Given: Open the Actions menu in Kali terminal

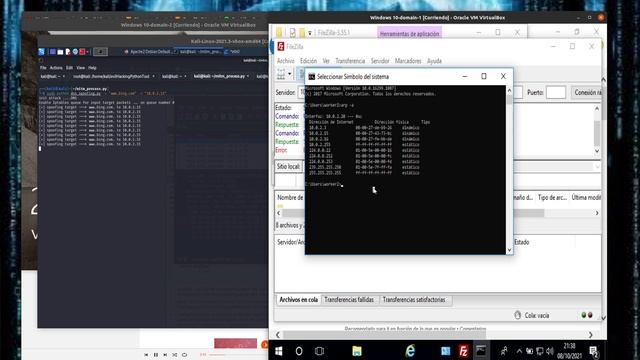Looking at the screenshot, I should click(x=56, y=68).
